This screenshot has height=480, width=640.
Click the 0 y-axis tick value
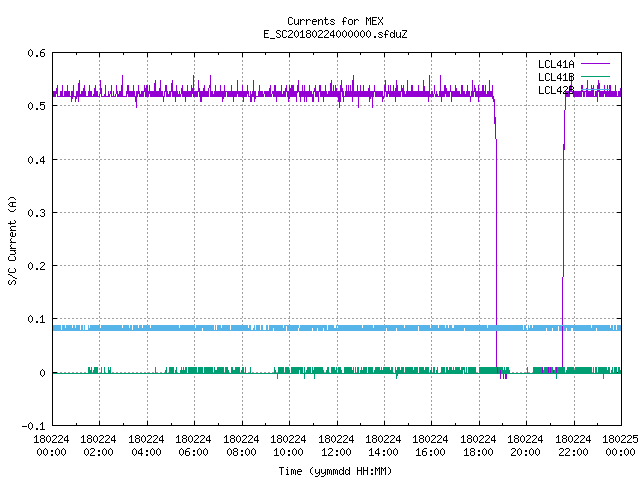click(42, 373)
